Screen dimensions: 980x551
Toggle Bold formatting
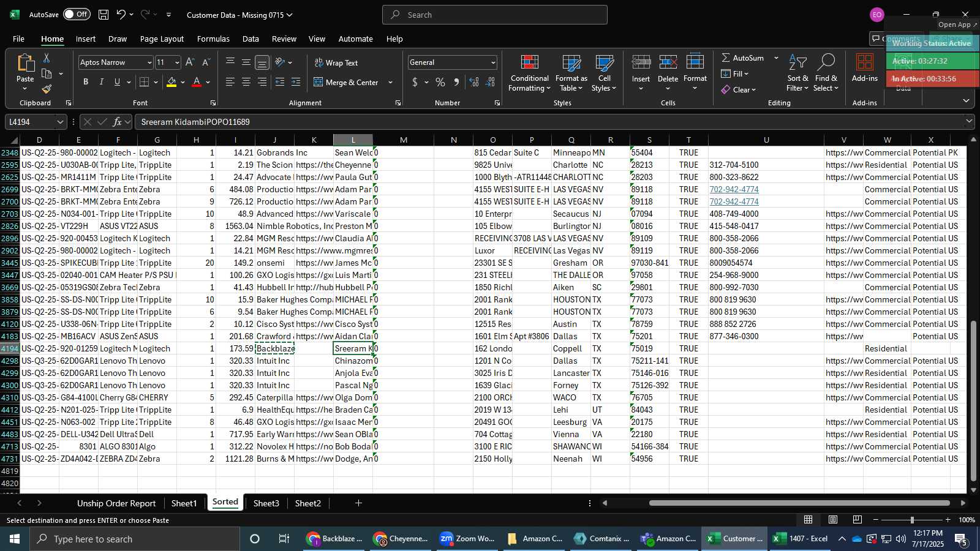click(86, 82)
